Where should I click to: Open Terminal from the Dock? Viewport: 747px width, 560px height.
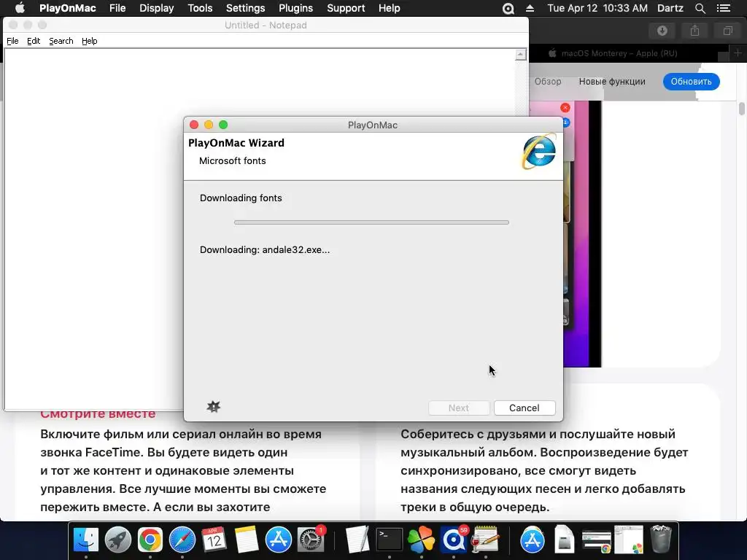coord(390,540)
